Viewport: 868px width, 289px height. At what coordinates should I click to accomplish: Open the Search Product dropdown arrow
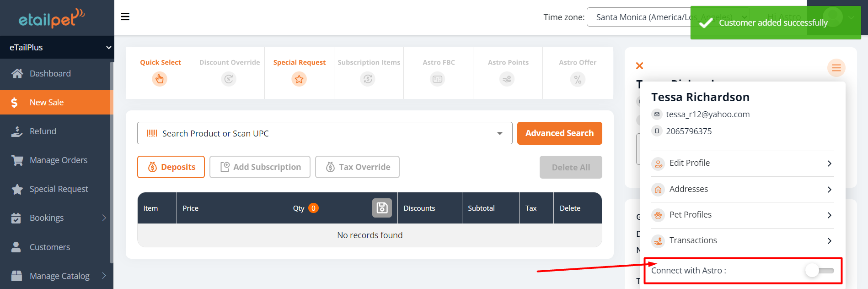pyautogui.click(x=499, y=133)
